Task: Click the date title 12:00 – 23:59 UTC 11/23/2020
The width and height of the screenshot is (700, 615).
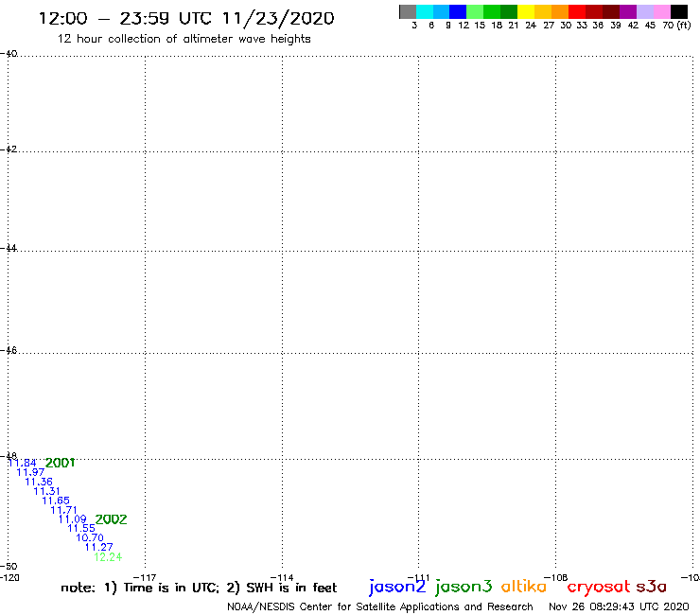Action: coord(186,18)
